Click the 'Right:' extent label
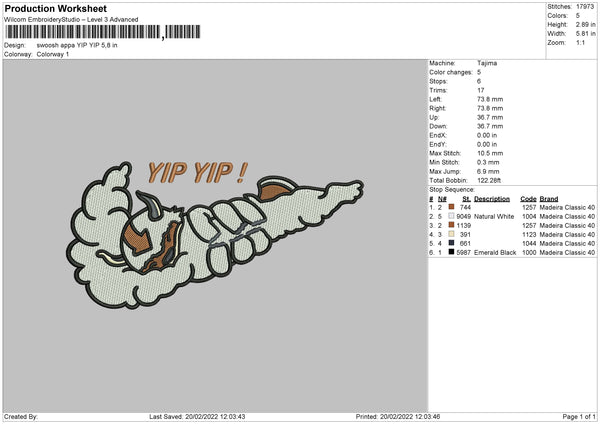Image resolution: width=600 pixels, height=424 pixels. tap(437, 108)
